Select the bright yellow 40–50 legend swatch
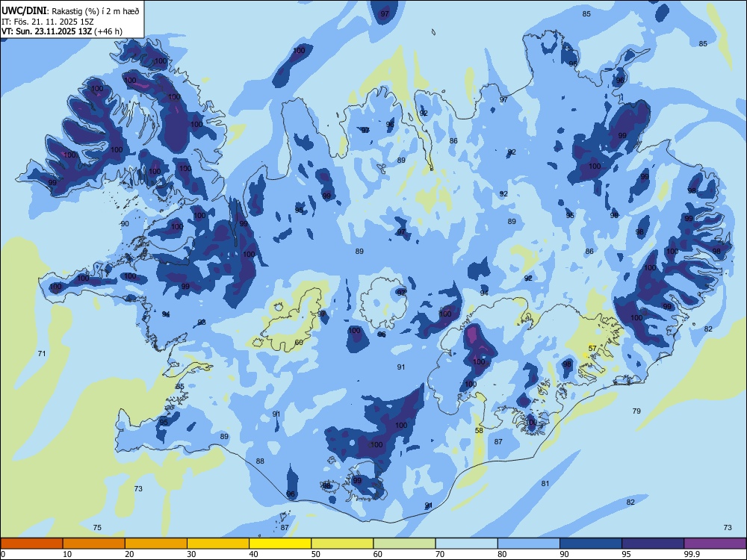 tap(280, 544)
